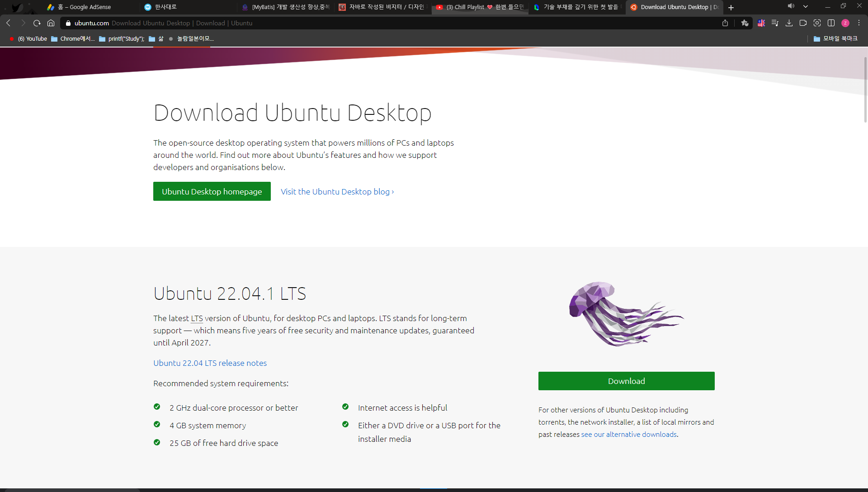The height and width of the screenshot is (492, 868).
Task: Open the Chrome에서 bookmark folder
Action: 73,39
